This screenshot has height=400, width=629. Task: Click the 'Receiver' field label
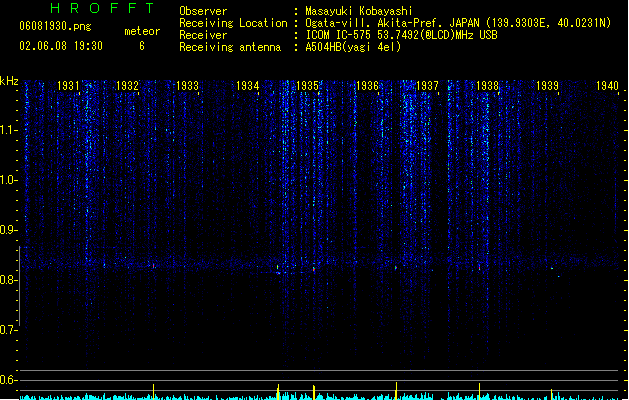203,35
